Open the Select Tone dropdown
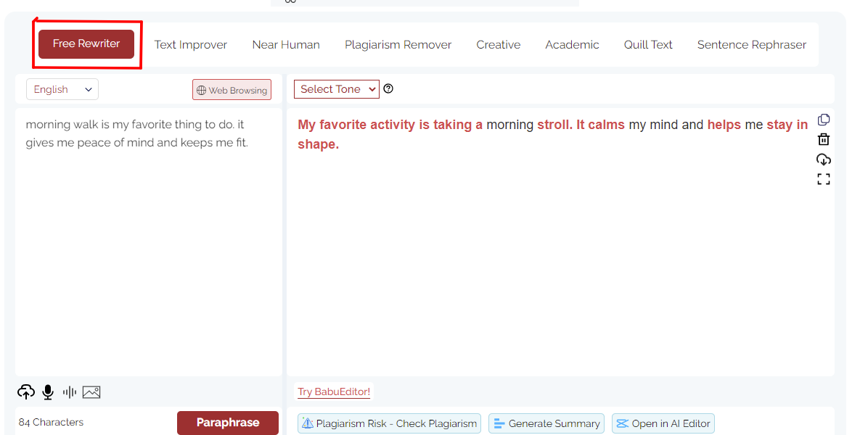The height and width of the screenshot is (435, 868). [x=337, y=89]
